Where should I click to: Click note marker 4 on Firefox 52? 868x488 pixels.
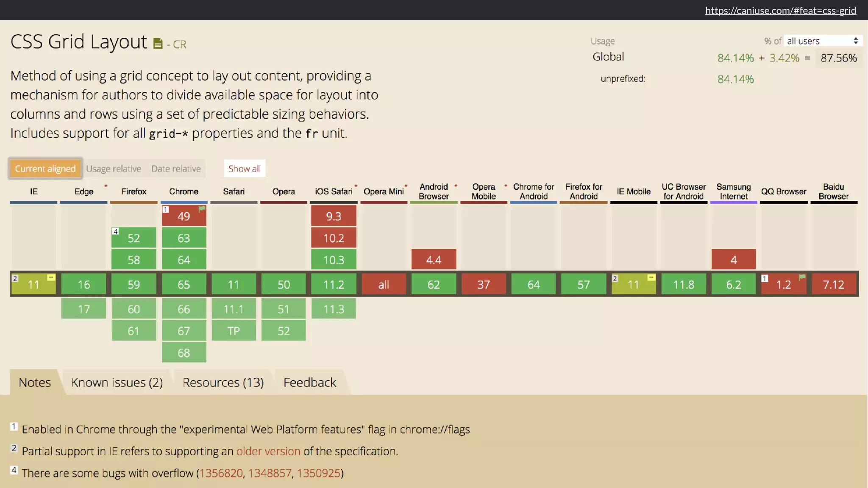pos(115,231)
